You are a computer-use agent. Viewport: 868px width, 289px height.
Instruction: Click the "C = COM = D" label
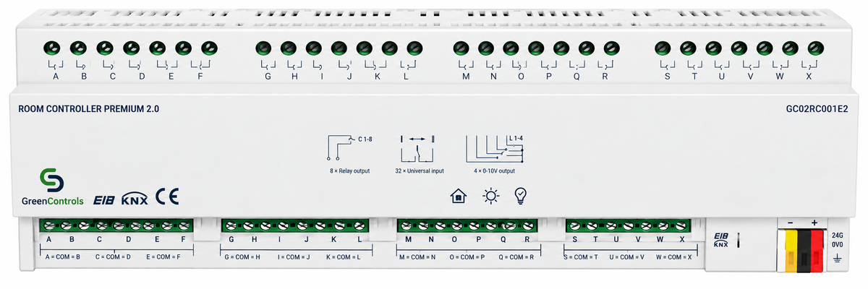113,256
